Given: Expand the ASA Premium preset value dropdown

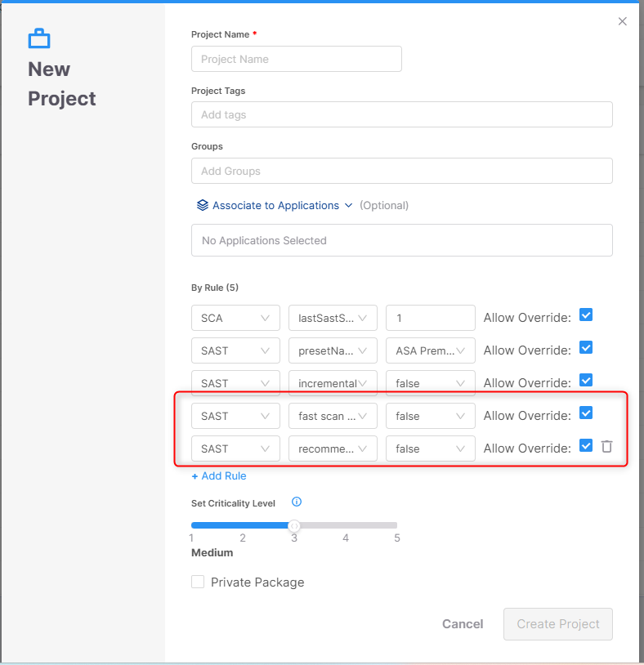Looking at the screenshot, I should click(430, 350).
